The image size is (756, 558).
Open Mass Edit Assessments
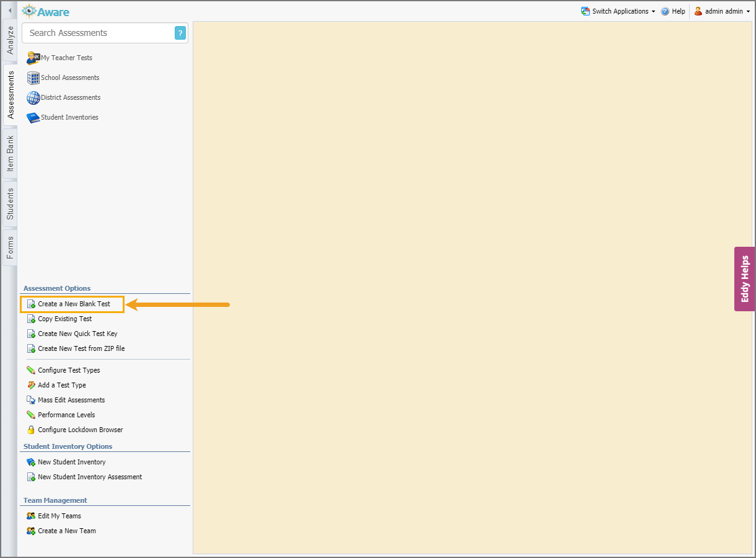[x=71, y=400]
